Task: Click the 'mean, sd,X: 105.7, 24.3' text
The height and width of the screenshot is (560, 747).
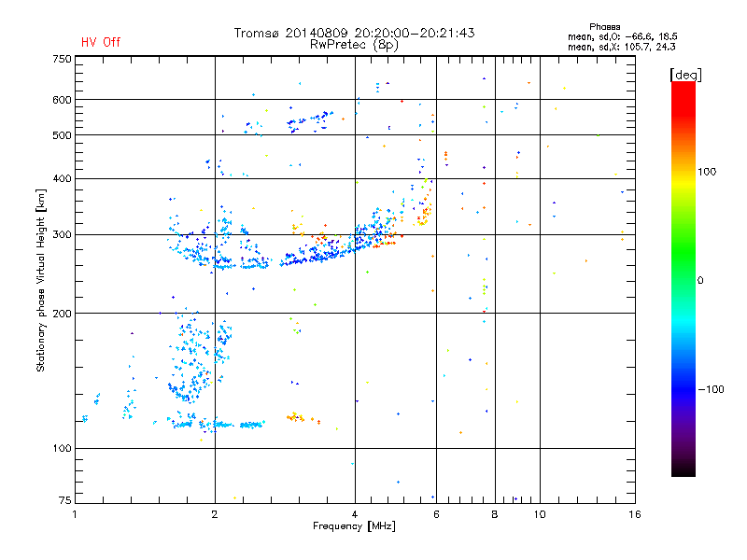Action: click(x=621, y=47)
